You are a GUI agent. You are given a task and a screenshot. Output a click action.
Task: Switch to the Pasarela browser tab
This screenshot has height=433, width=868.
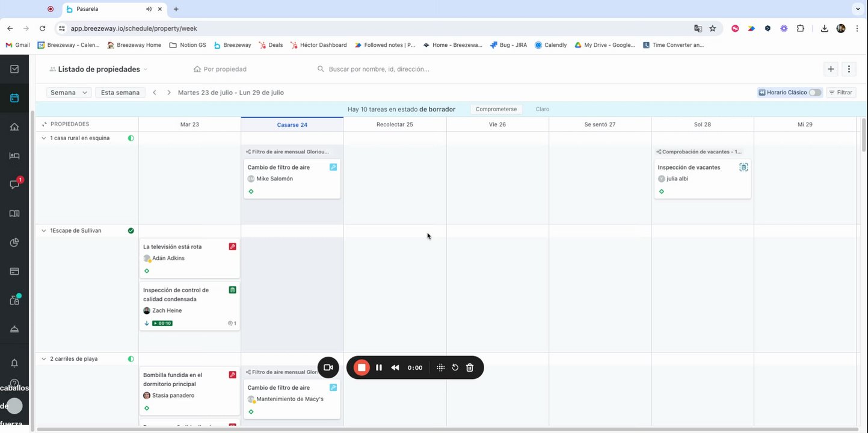(114, 9)
